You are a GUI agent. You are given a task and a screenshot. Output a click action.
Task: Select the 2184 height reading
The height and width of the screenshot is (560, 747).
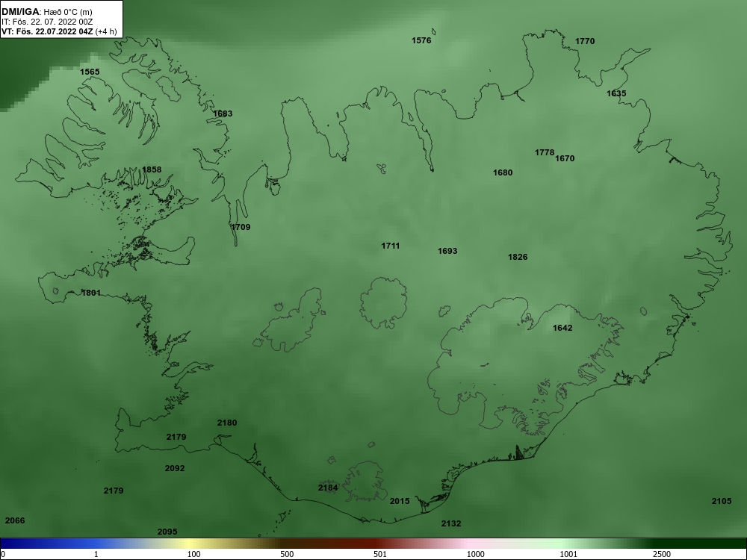pos(328,488)
